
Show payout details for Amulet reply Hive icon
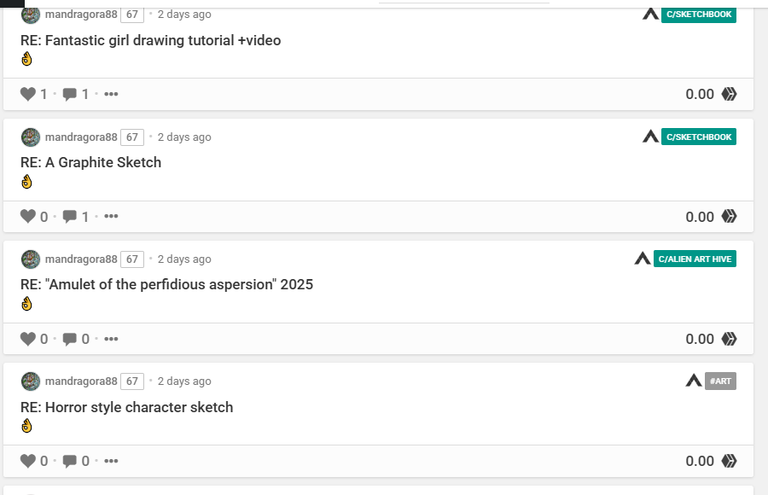[x=729, y=339]
